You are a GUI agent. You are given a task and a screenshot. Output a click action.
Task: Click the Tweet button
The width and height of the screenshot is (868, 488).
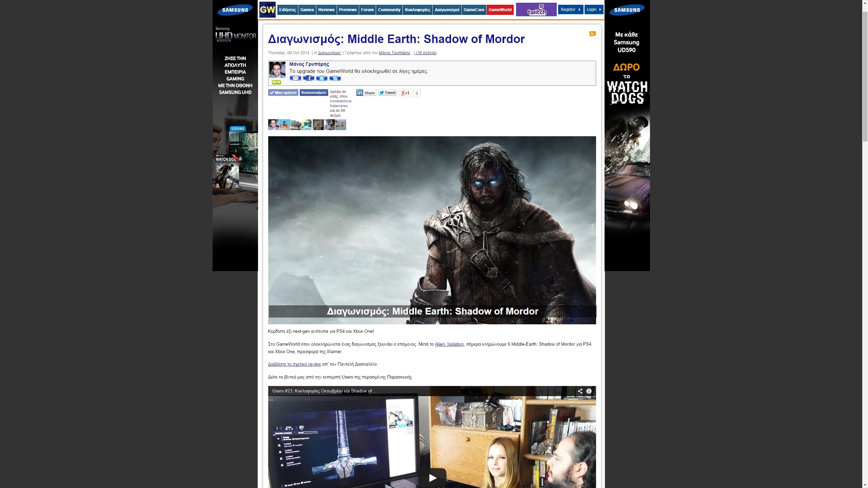pos(387,93)
